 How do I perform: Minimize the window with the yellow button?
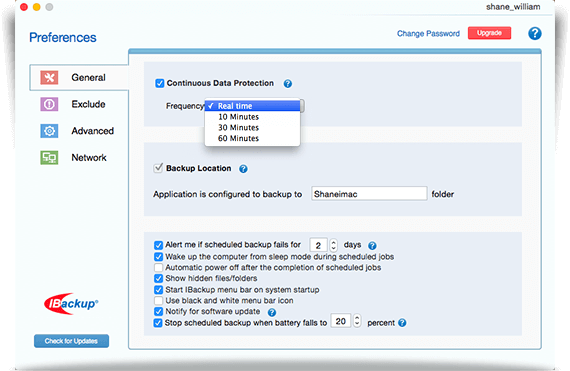pos(37,7)
